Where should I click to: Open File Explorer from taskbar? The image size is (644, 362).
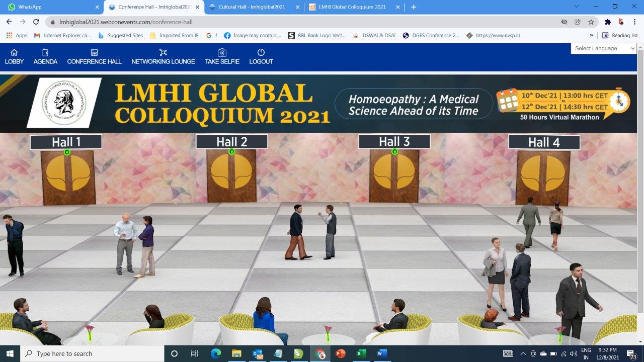click(236, 353)
